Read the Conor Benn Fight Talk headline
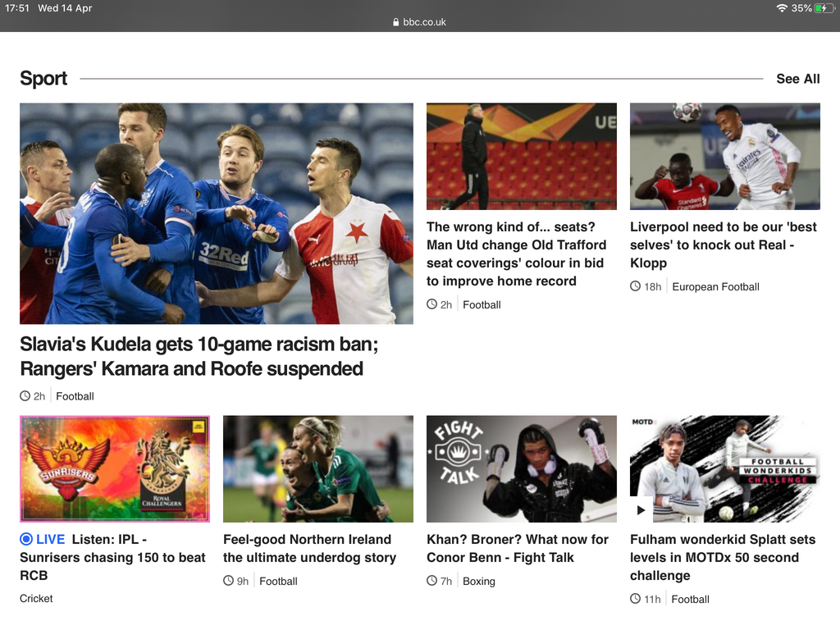The height and width of the screenshot is (630, 840). click(518, 548)
